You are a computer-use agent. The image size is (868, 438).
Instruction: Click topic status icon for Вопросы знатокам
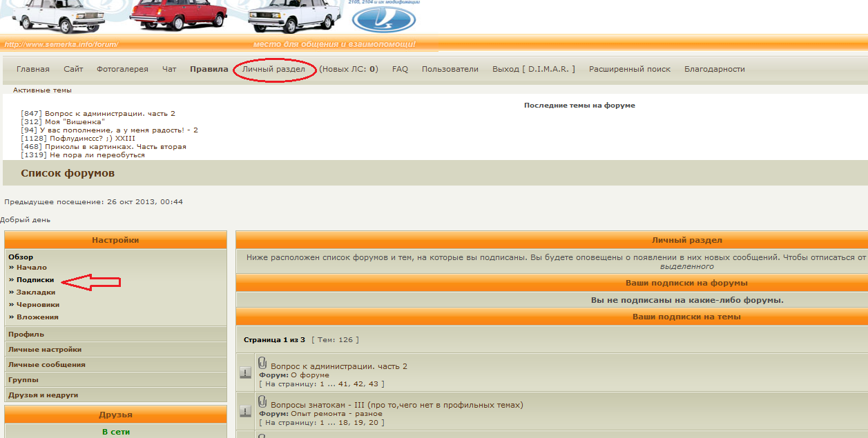pyautogui.click(x=245, y=411)
